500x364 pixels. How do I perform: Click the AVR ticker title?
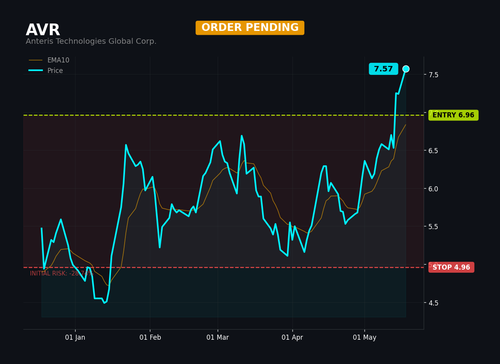(43, 30)
